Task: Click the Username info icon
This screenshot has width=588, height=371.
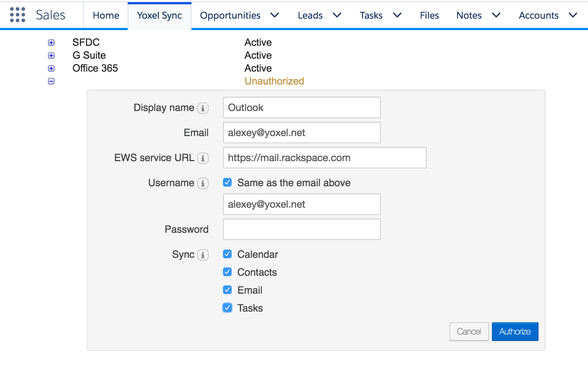Action: [203, 183]
